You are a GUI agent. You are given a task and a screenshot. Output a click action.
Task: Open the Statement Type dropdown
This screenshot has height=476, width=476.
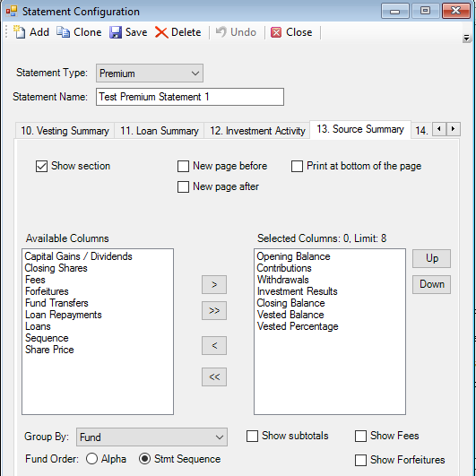click(x=150, y=74)
